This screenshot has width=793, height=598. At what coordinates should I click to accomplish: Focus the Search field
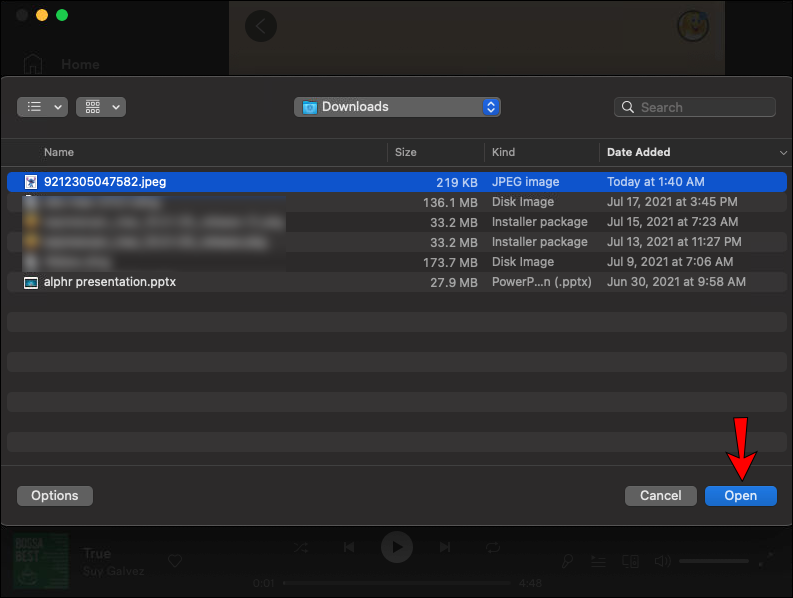(694, 107)
